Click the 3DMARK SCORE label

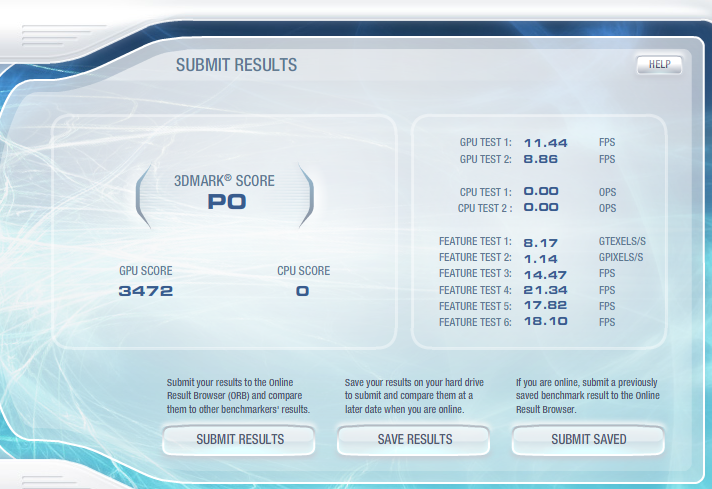point(224,181)
